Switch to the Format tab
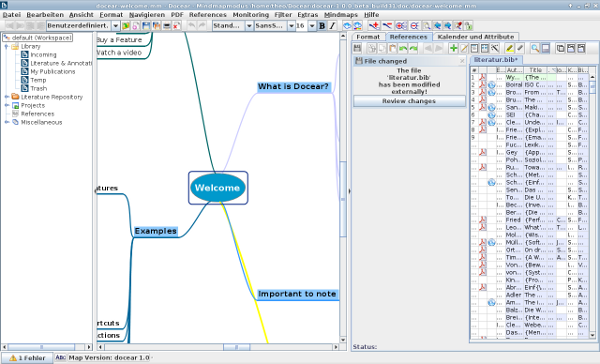 click(x=368, y=37)
